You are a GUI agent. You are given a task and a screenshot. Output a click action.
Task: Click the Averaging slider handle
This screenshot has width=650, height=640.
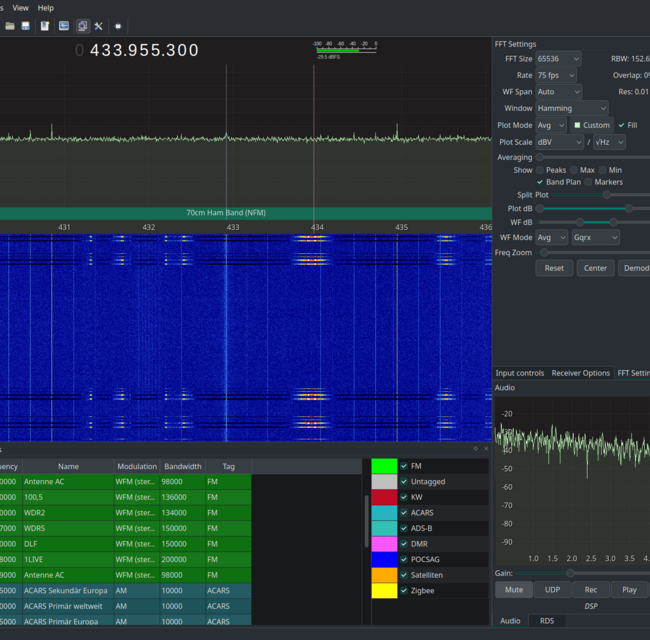coord(539,157)
